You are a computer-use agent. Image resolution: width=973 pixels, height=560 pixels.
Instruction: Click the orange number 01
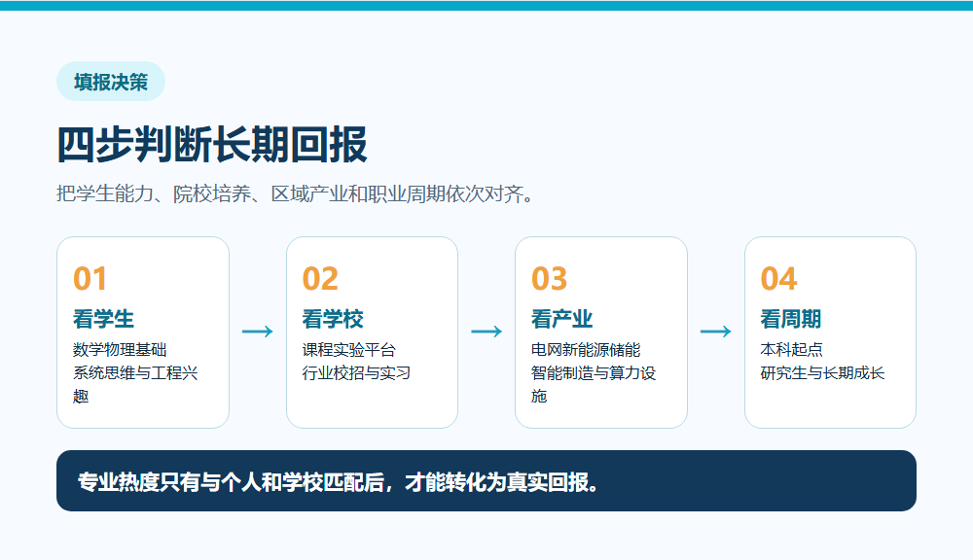pos(90,278)
